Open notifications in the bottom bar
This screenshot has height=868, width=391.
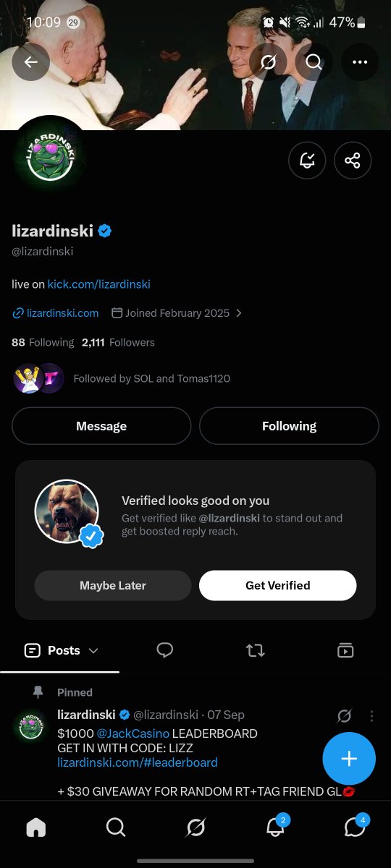click(x=276, y=827)
